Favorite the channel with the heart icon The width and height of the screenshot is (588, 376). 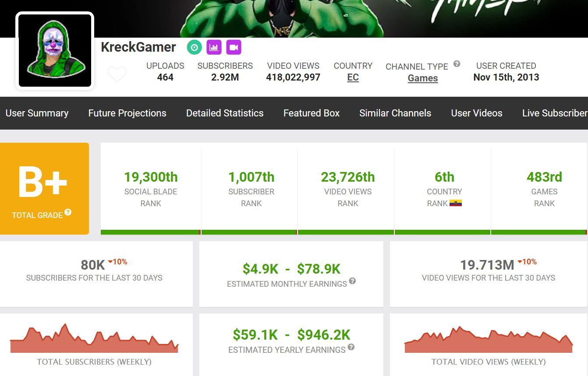point(117,74)
